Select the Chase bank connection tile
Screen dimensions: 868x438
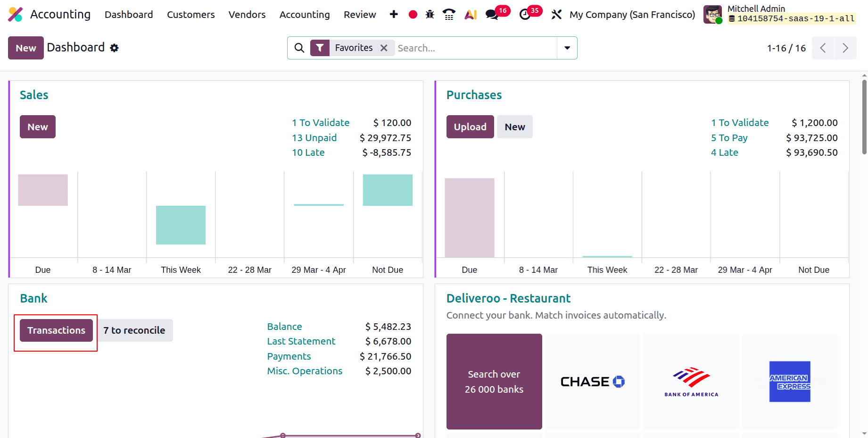592,381
